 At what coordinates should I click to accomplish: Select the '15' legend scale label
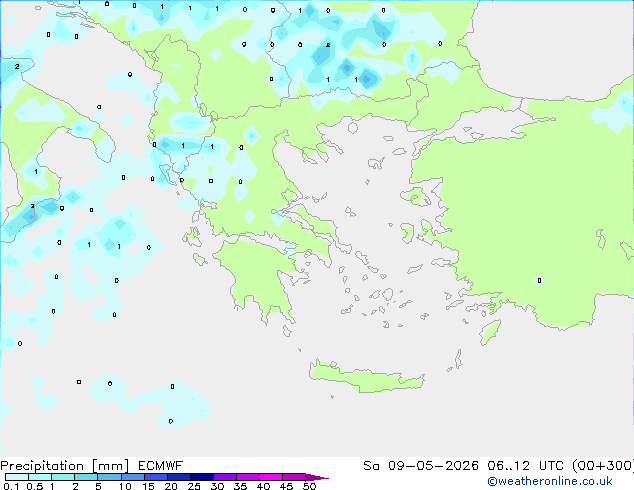(148, 486)
